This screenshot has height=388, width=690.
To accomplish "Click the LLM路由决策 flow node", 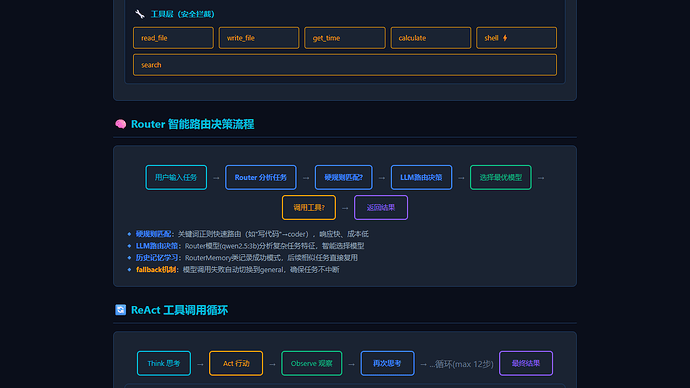I will tap(421, 177).
